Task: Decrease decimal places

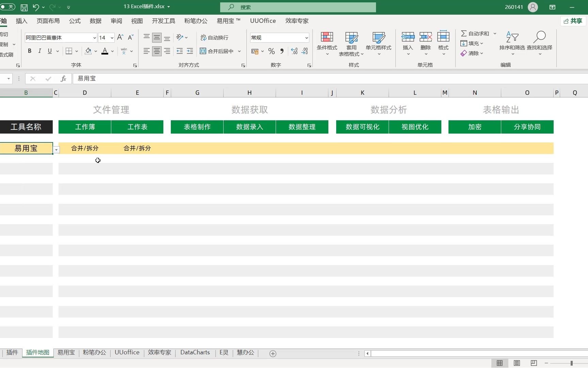Action: pos(305,51)
